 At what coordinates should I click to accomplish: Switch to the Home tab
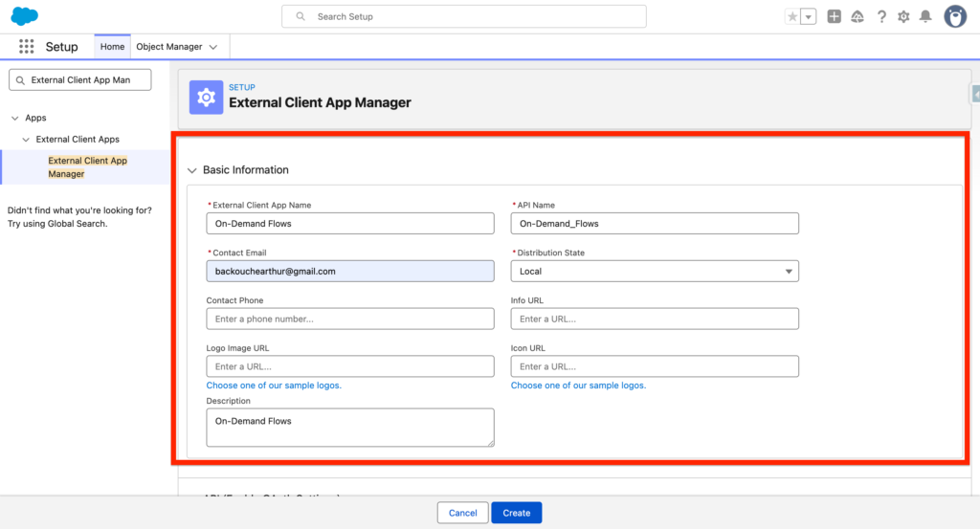[x=112, y=47]
